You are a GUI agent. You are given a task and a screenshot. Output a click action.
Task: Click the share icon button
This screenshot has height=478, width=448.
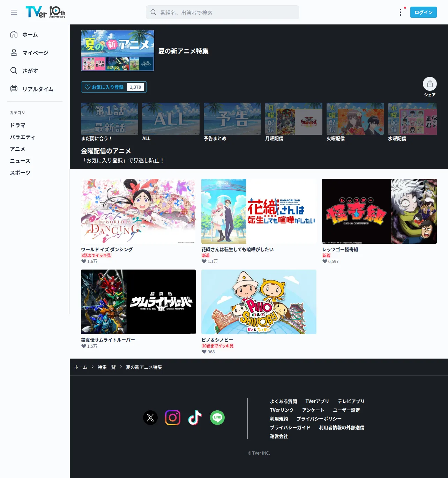(430, 84)
